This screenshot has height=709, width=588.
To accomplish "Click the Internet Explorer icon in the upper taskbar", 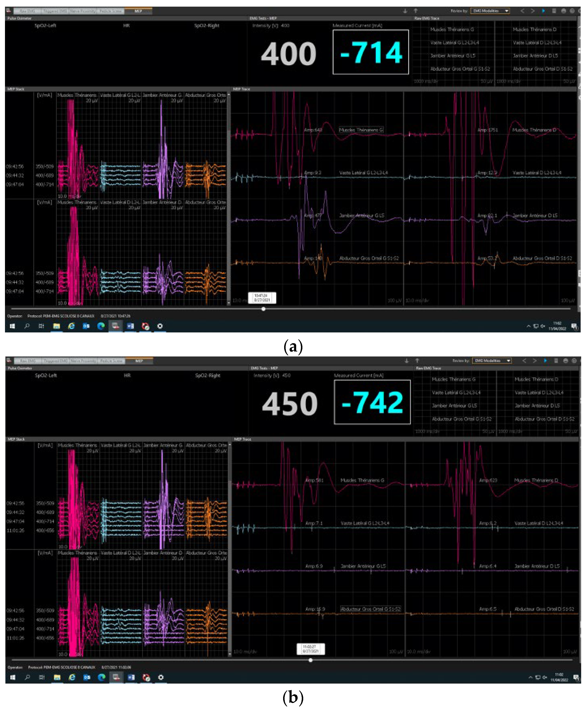I will click(x=71, y=326).
